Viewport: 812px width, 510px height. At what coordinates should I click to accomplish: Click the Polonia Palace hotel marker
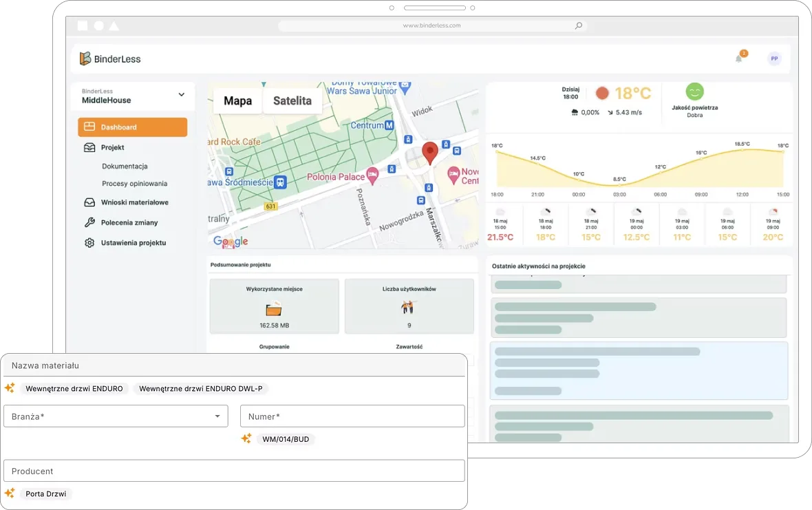[x=372, y=176]
